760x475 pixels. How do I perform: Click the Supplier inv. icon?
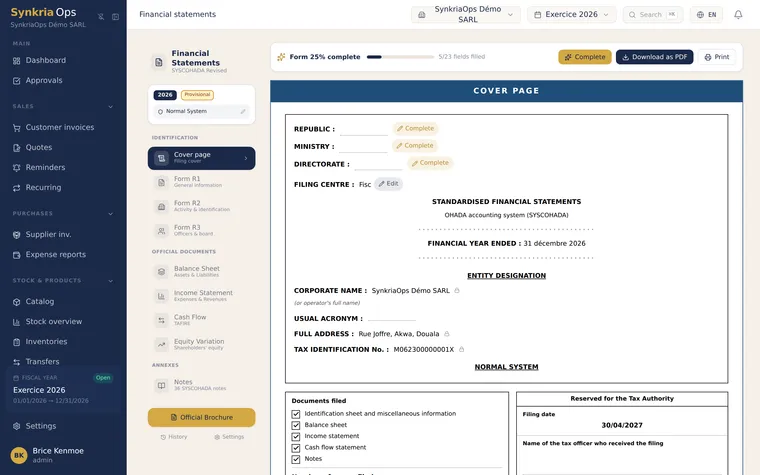click(x=16, y=235)
